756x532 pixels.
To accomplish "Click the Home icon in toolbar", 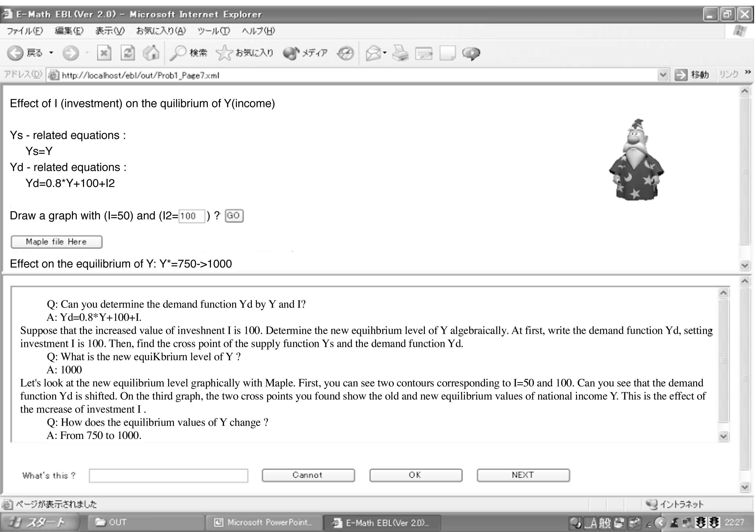I will coord(151,53).
